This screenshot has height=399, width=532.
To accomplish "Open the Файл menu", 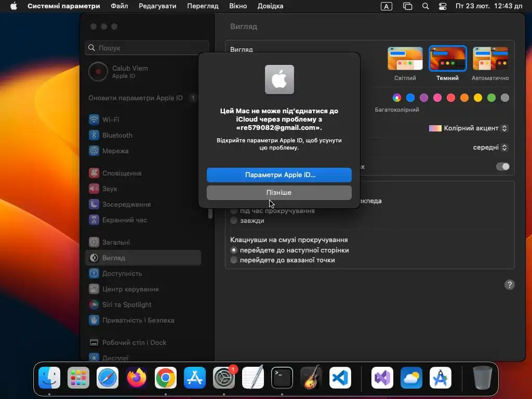I will [x=119, y=6].
